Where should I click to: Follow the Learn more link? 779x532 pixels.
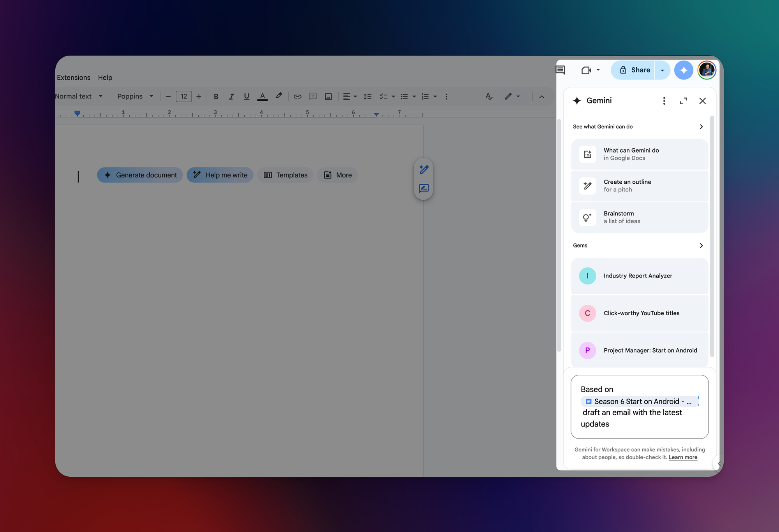point(683,457)
